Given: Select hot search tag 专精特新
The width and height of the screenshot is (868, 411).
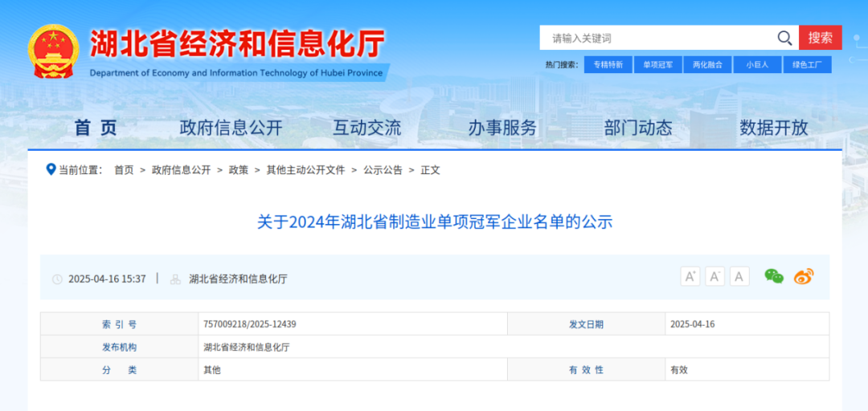Looking at the screenshot, I should tap(608, 65).
